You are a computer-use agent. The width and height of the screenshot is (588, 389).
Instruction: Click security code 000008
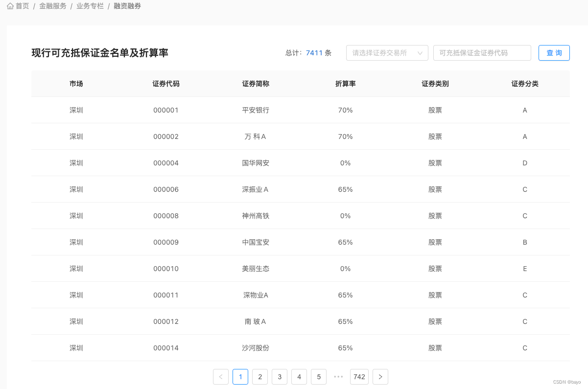[166, 216]
